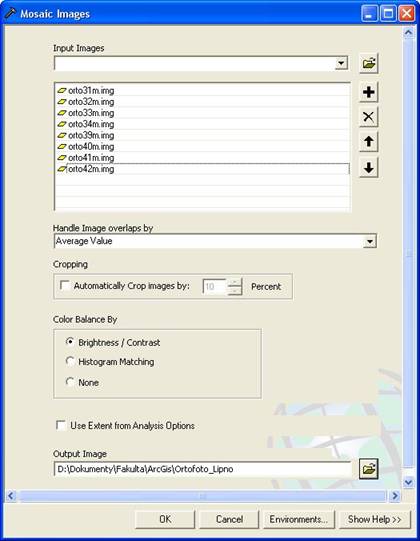Remove selected image with X icon
The width and height of the screenshot is (420, 541).
click(x=369, y=117)
